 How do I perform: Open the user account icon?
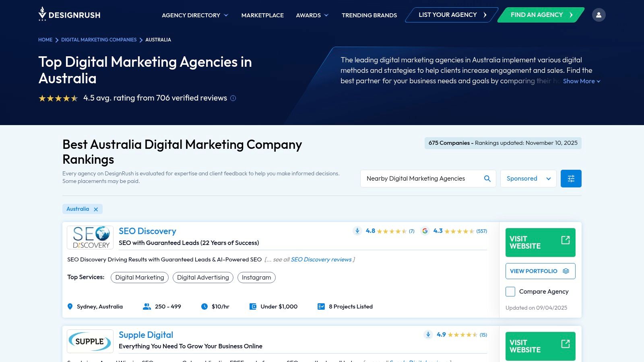click(599, 14)
